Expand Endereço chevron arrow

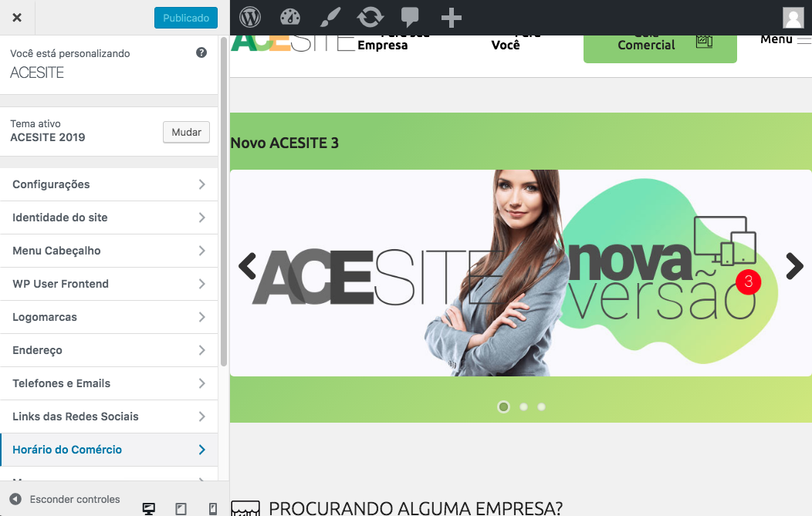(x=202, y=350)
